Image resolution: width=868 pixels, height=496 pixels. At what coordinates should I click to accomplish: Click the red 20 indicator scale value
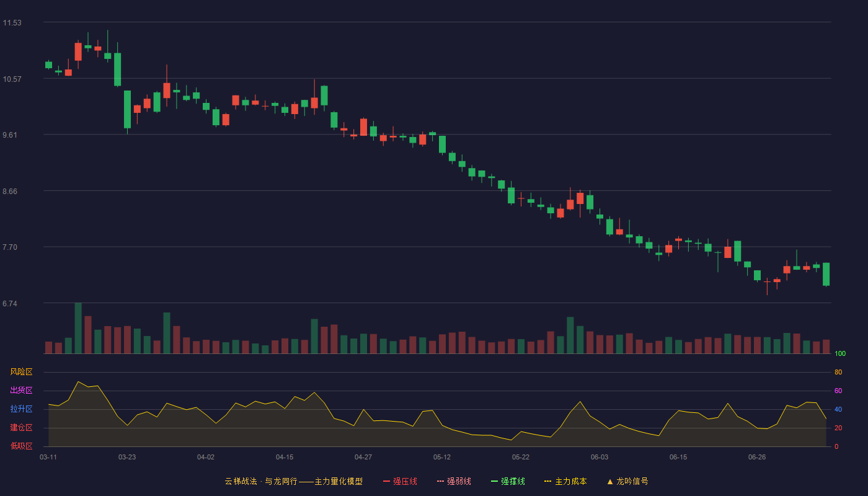point(838,428)
